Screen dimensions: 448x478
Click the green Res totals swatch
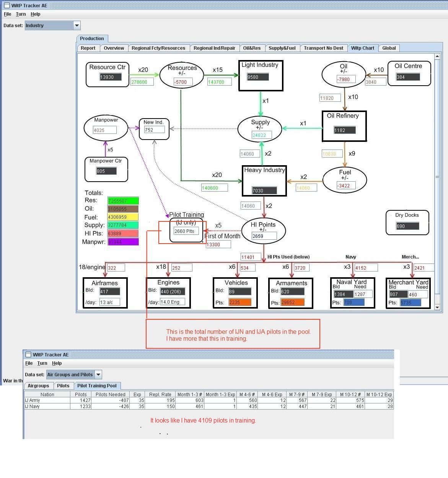pos(123,201)
